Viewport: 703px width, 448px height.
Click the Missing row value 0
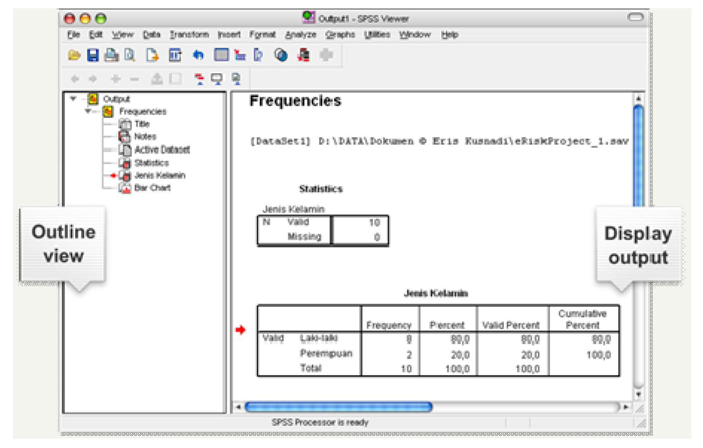coord(377,237)
